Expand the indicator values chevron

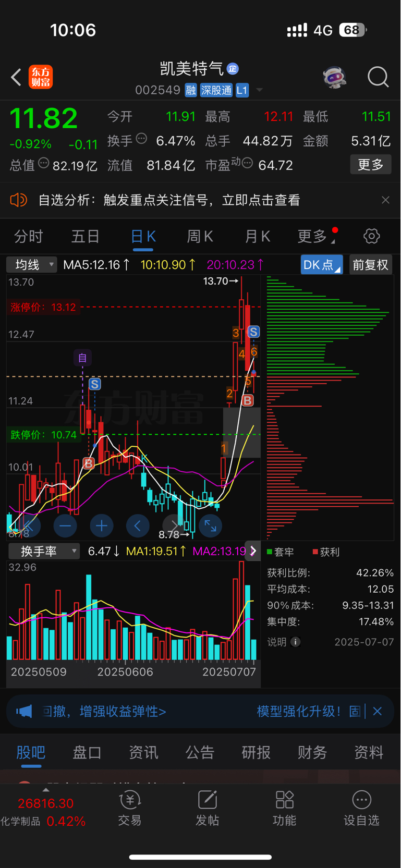coord(253,551)
